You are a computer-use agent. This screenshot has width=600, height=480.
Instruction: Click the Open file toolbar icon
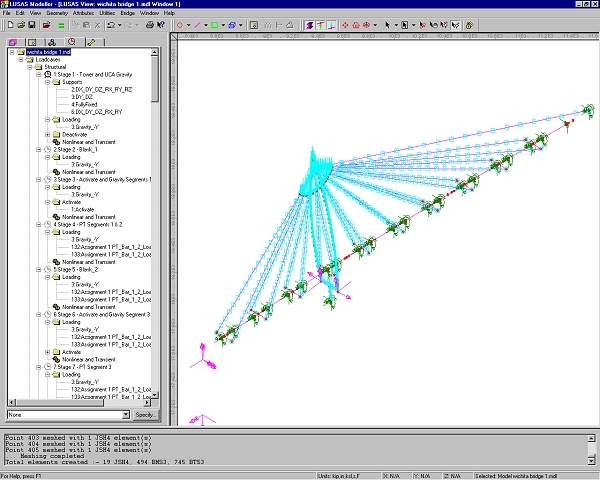[x=20, y=23]
